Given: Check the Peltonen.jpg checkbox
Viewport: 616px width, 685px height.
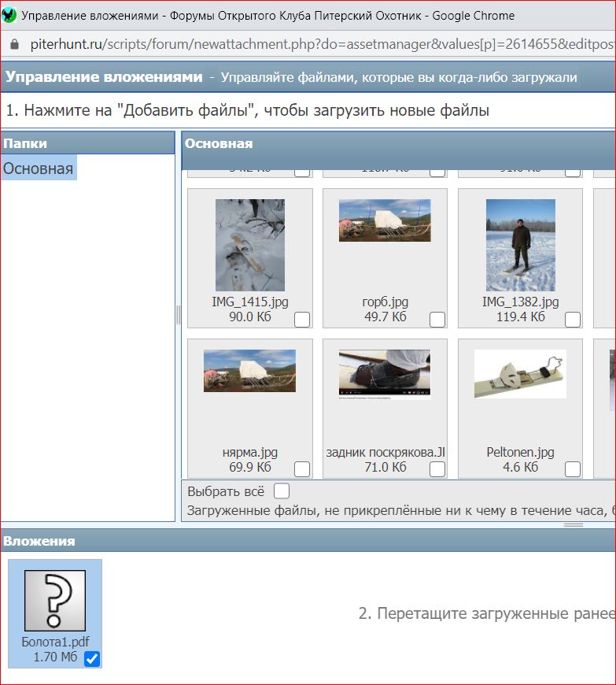Looking at the screenshot, I should click(x=572, y=469).
